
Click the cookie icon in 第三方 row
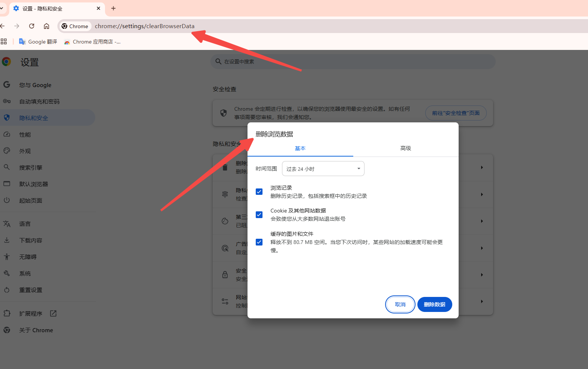pos(225,221)
